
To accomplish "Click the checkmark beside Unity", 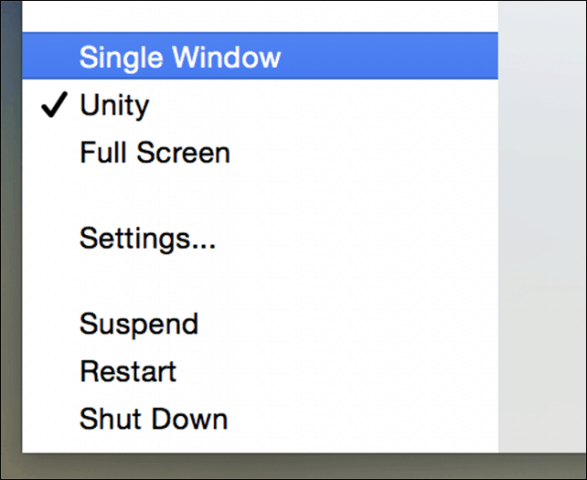I will [55, 104].
